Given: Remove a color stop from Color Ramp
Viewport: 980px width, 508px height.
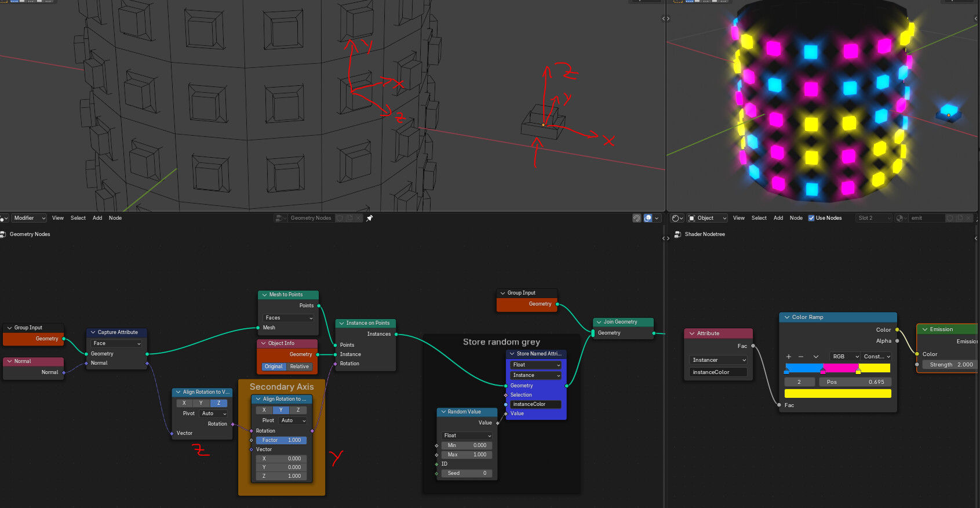Looking at the screenshot, I should [801, 357].
